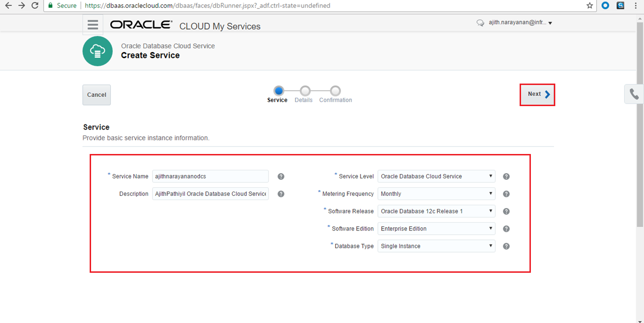Expand the Service Level dropdown
This screenshot has width=644, height=323.
click(437, 177)
